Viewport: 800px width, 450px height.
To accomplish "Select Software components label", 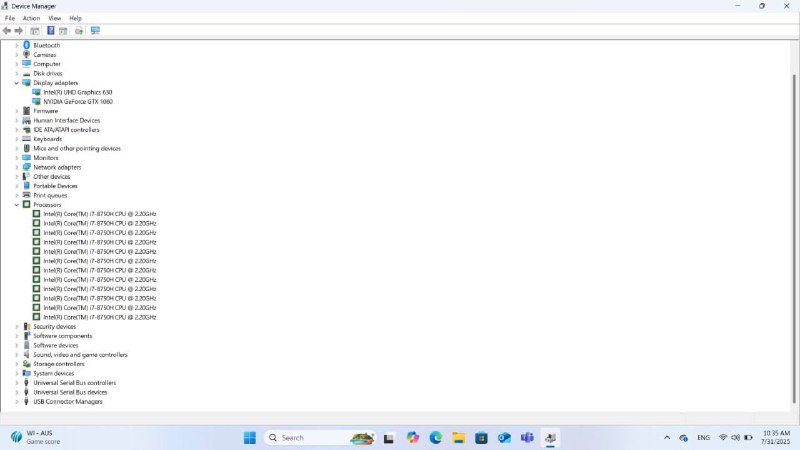I will [x=63, y=336].
